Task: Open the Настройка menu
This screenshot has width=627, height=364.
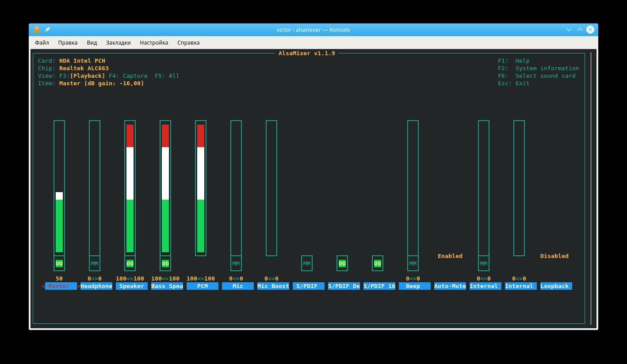Action: [x=154, y=43]
